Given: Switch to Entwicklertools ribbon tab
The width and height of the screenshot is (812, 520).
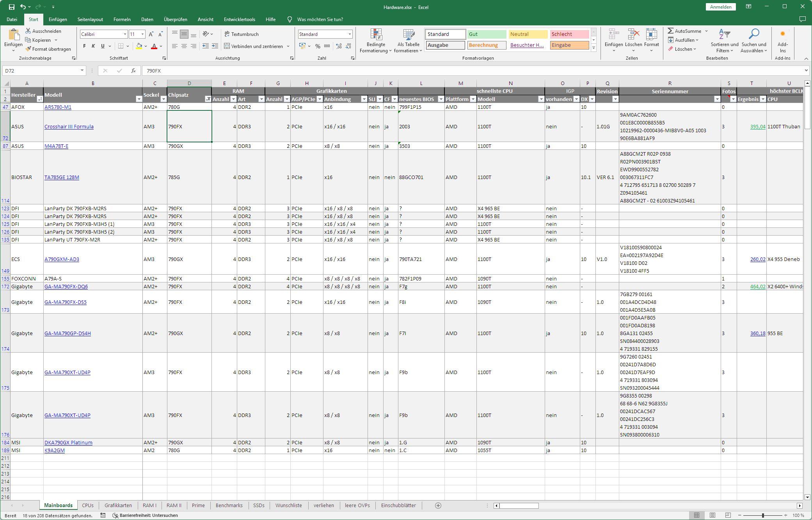Looking at the screenshot, I should [239, 19].
